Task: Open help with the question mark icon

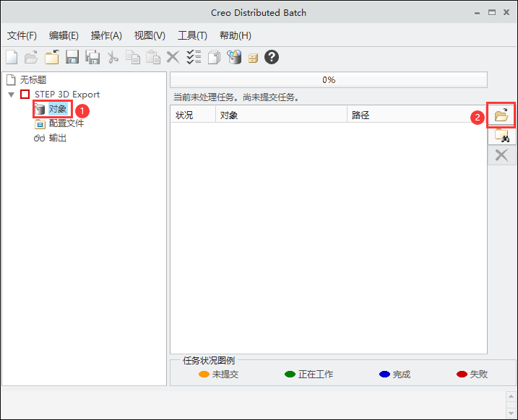Action: pyautogui.click(x=272, y=58)
